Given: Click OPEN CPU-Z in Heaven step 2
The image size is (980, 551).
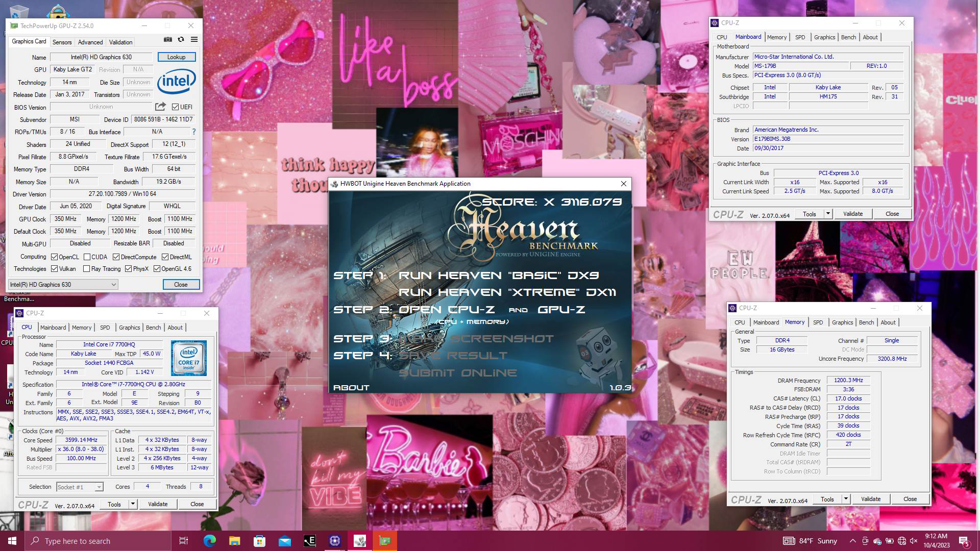Looking at the screenshot, I should click(x=447, y=310).
